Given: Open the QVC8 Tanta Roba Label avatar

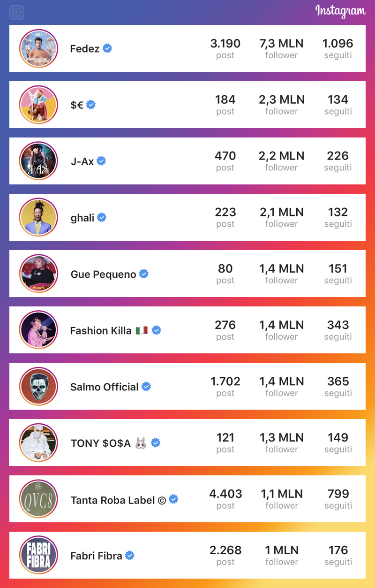Looking at the screenshot, I should click(38, 499).
